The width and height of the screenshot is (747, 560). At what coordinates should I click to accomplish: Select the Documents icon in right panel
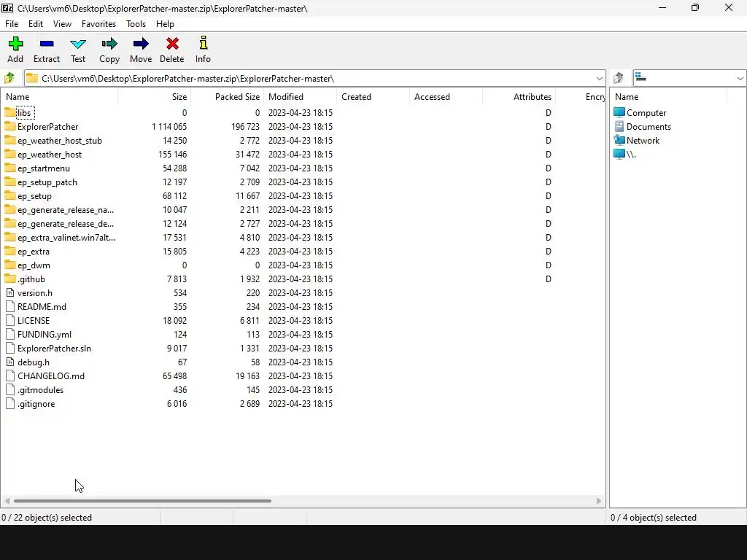point(619,126)
